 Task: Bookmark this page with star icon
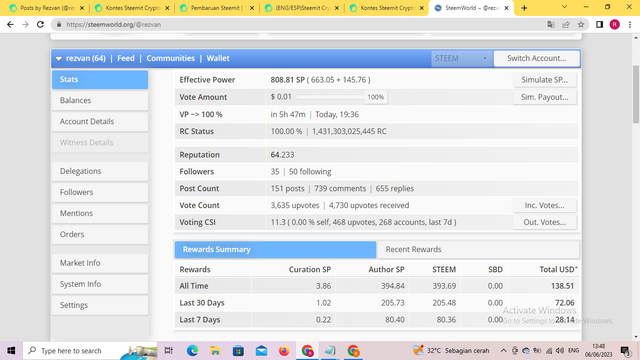point(581,24)
